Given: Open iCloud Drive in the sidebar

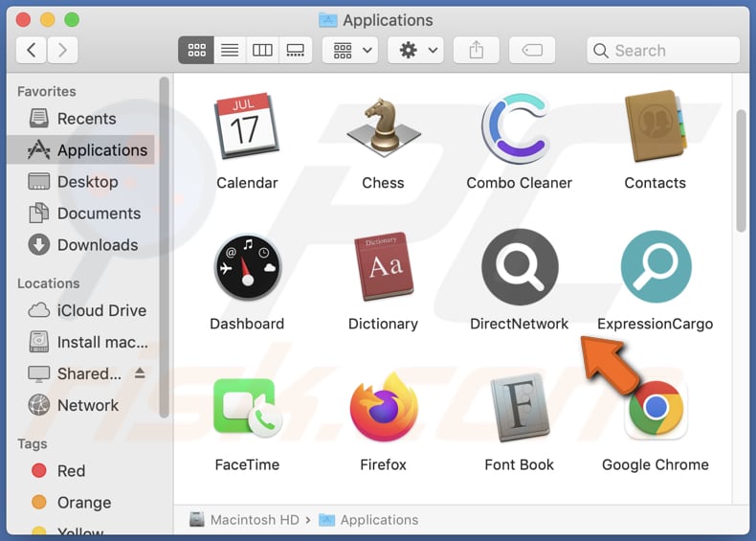Looking at the screenshot, I should coord(80,310).
